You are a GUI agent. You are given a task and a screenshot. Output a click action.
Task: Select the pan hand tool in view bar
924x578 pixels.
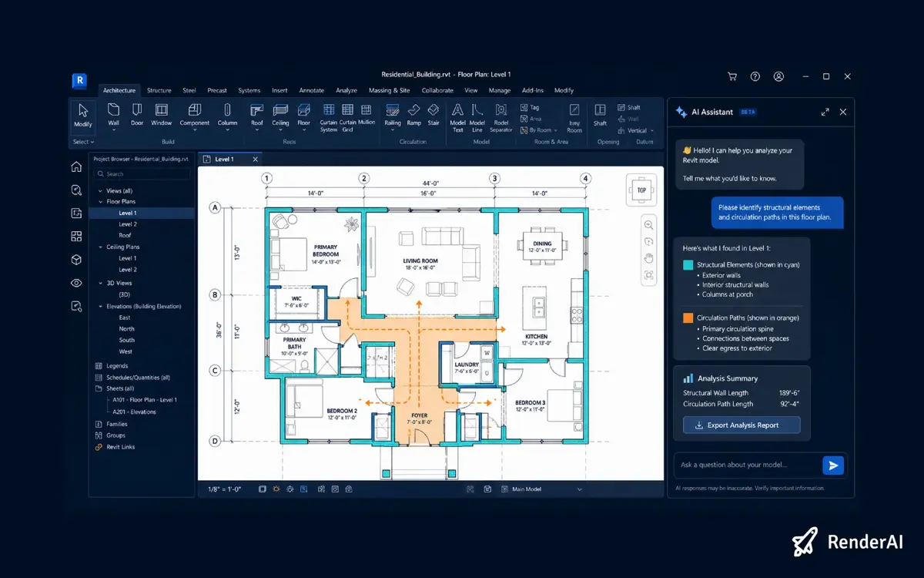pyautogui.click(x=648, y=258)
